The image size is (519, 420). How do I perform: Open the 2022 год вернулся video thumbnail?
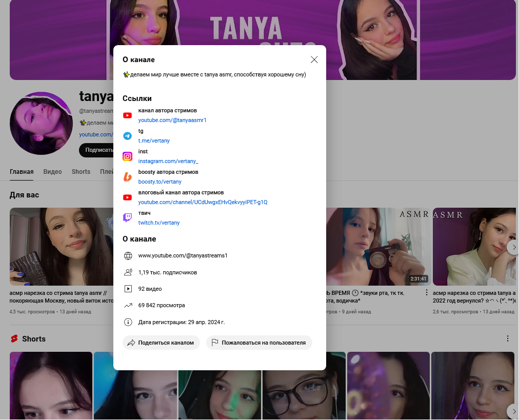[x=474, y=247]
